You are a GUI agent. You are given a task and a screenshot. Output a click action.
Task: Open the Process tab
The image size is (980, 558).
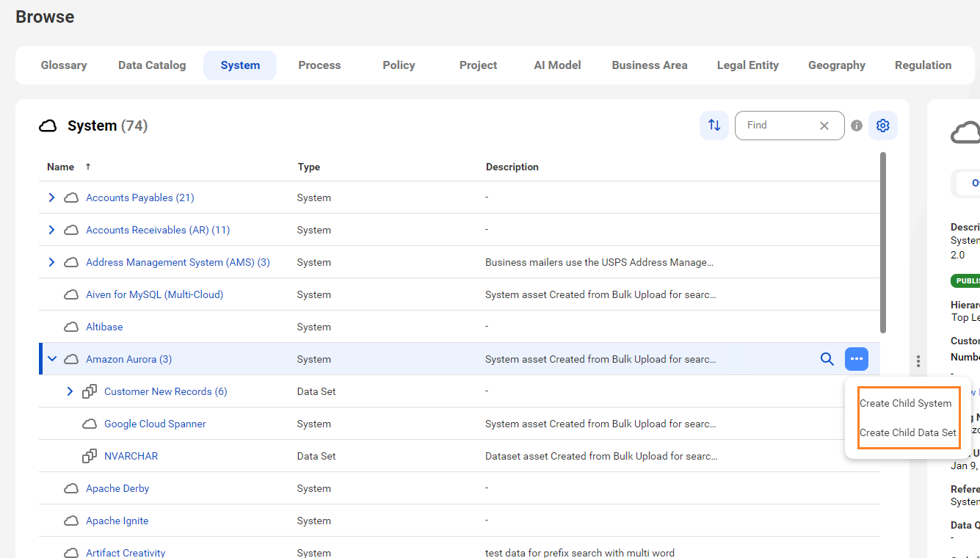[x=319, y=65]
